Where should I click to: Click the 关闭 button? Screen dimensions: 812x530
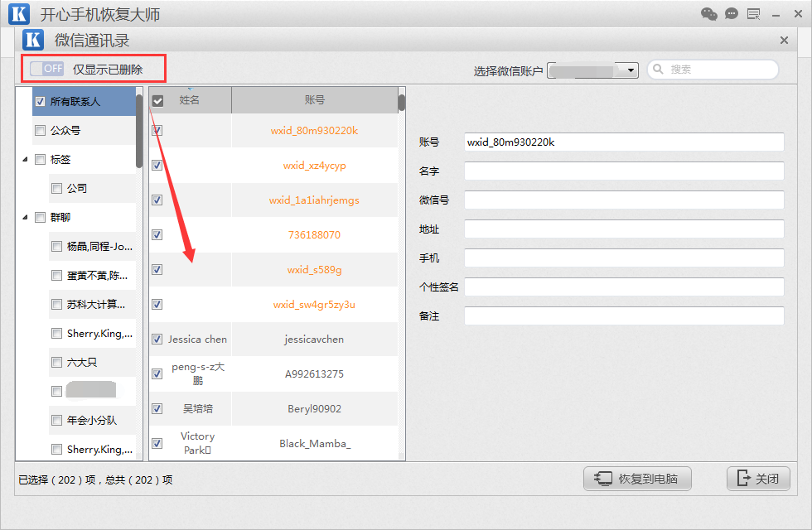pyautogui.click(x=758, y=479)
